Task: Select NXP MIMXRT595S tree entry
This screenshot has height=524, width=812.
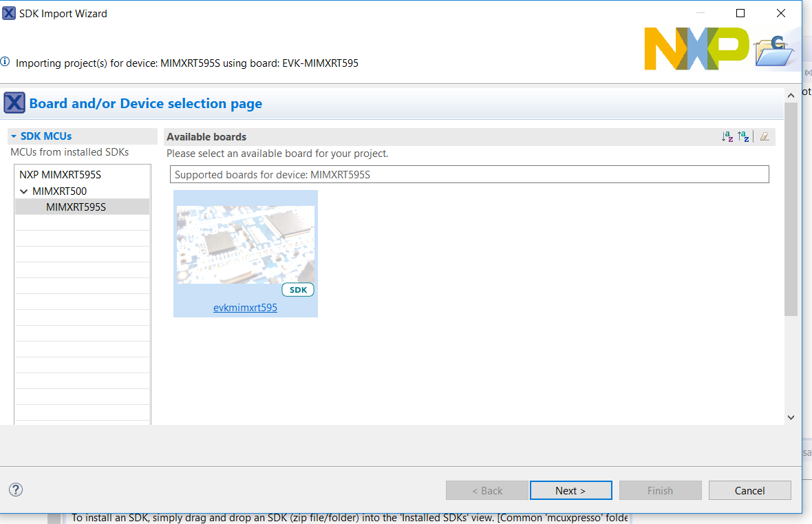Action: point(60,175)
